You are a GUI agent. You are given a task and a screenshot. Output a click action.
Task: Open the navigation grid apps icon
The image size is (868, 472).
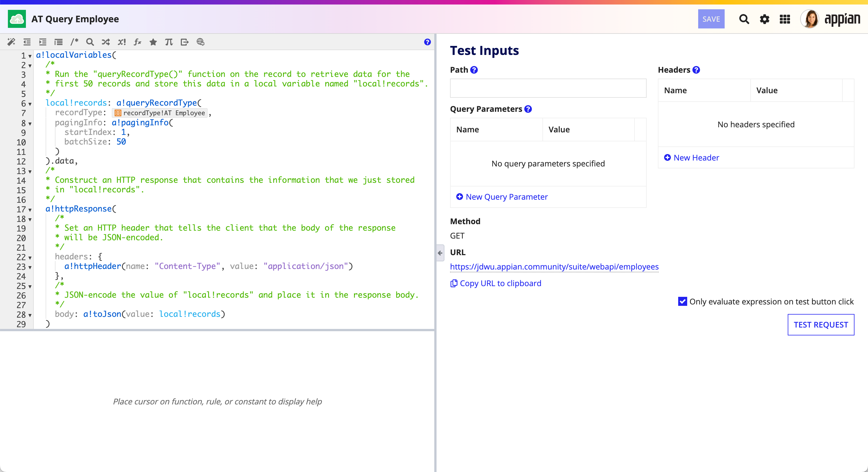click(x=785, y=19)
